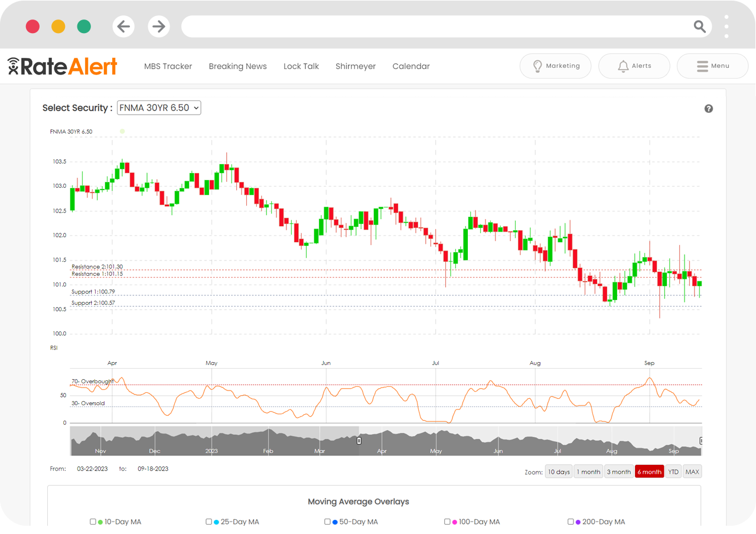Viewport: 756px width, 534px height.
Task: Enable the 10-Day MA overlay
Action: [93, 522]
